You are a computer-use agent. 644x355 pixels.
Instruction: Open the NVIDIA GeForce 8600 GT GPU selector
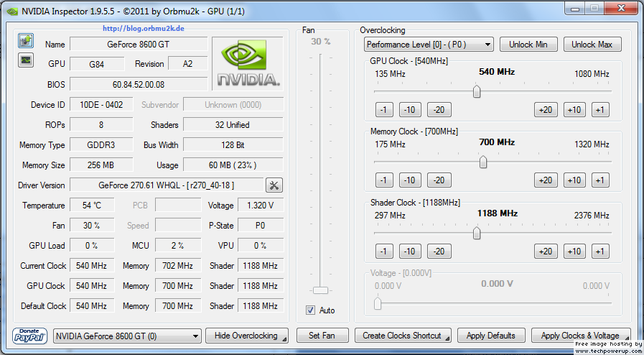pos(127,336)
